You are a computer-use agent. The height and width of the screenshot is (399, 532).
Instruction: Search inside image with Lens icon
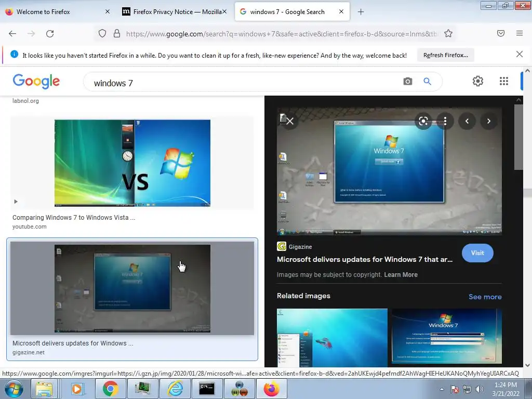pyautogui.click(x=423, y=121)
